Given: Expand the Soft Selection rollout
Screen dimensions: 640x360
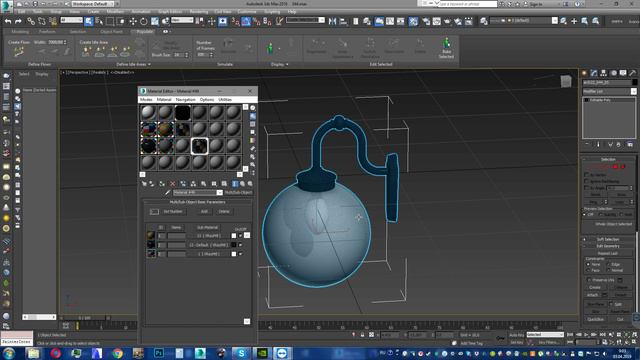Looking at the screenshot, I should [608, 239].
